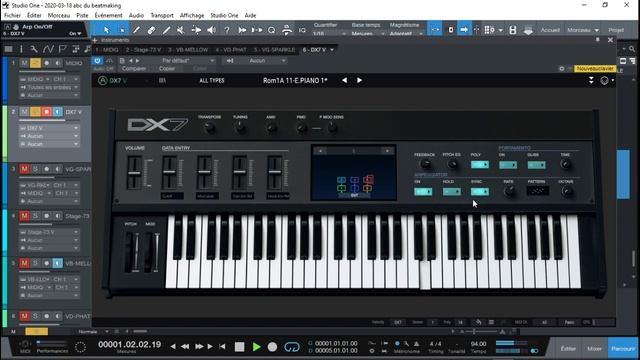This screenshot has width=640, height=360.
Task: Unmute track 3 VG-SPARKLE
Action: (x=24, y=169)
